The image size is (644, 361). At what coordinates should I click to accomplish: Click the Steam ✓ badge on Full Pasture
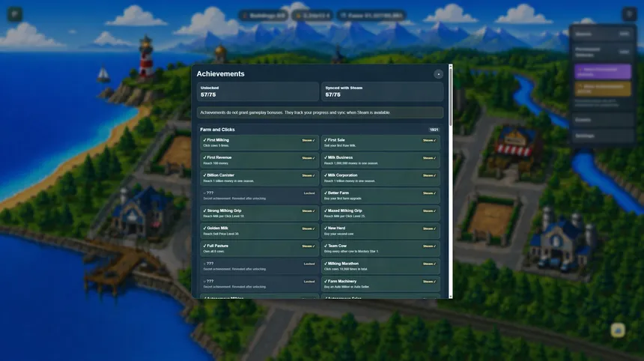click(309, 246)
